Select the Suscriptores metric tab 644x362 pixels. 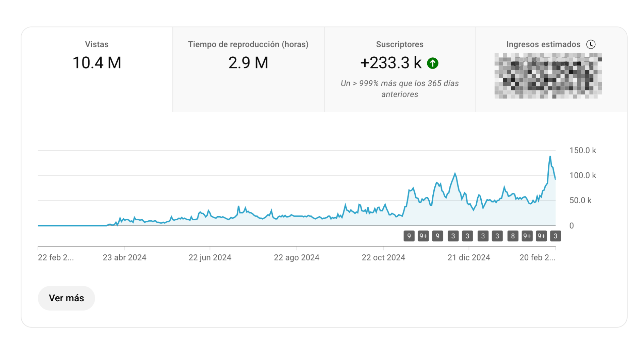[x=400, y=44]
